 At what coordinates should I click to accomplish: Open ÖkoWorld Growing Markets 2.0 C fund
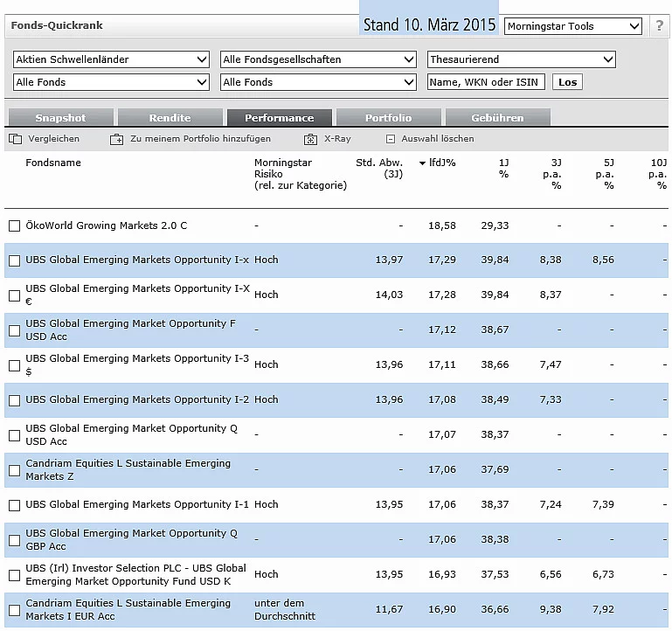pos(107,225)
